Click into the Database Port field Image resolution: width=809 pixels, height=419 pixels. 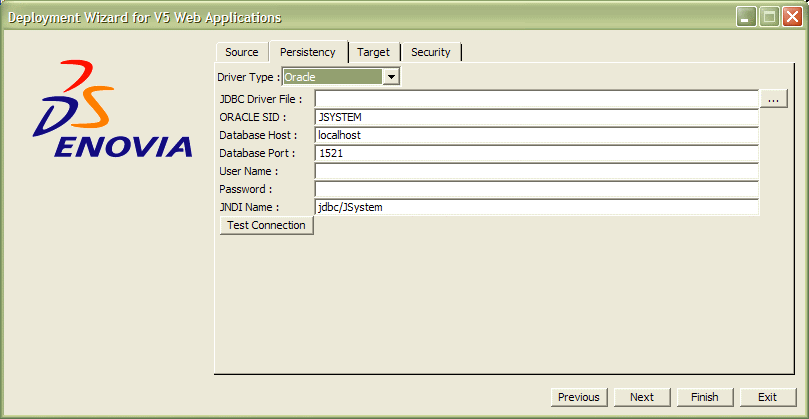(x=536, y=153)
